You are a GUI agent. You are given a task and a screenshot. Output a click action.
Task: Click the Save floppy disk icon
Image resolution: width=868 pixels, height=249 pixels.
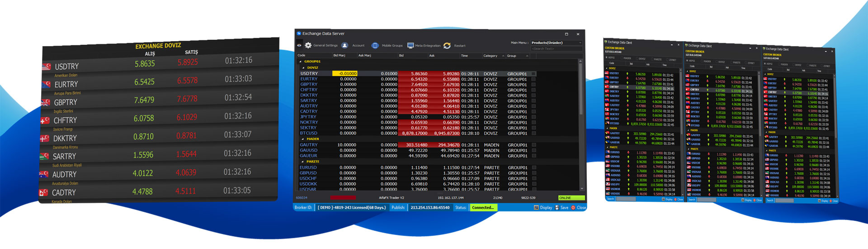[x=557, y=207]
